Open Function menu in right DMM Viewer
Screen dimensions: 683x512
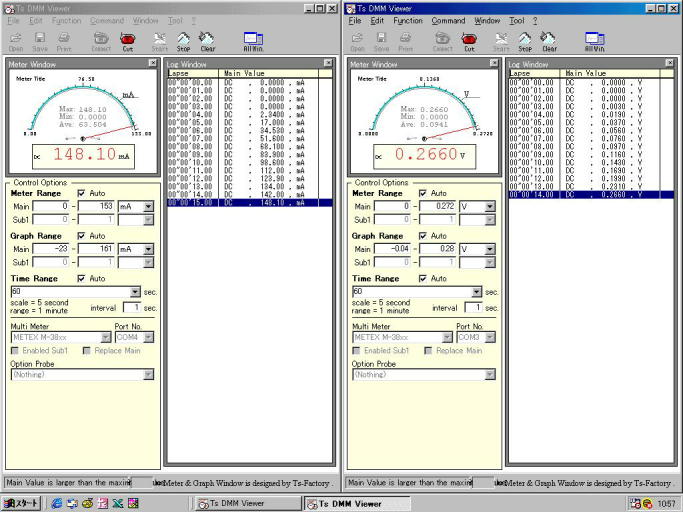pyautogui.click(x=408, y=20)
